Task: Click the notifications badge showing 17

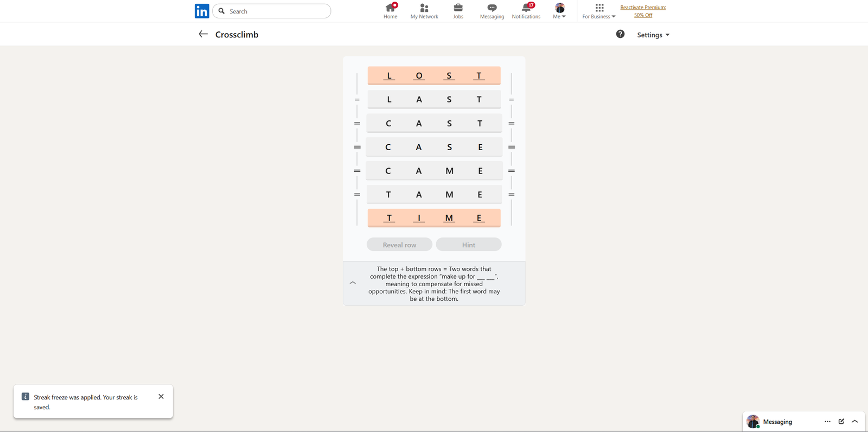Action: 531,5
